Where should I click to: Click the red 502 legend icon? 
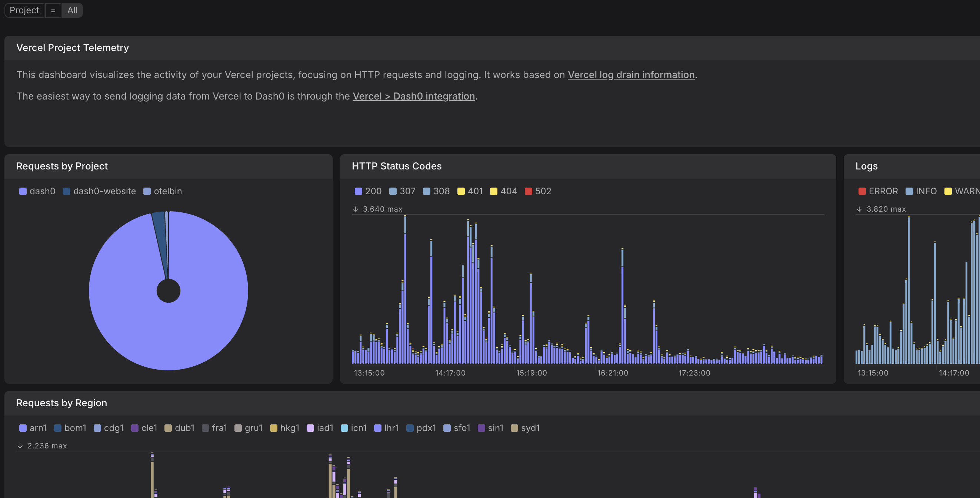point(529,191)
